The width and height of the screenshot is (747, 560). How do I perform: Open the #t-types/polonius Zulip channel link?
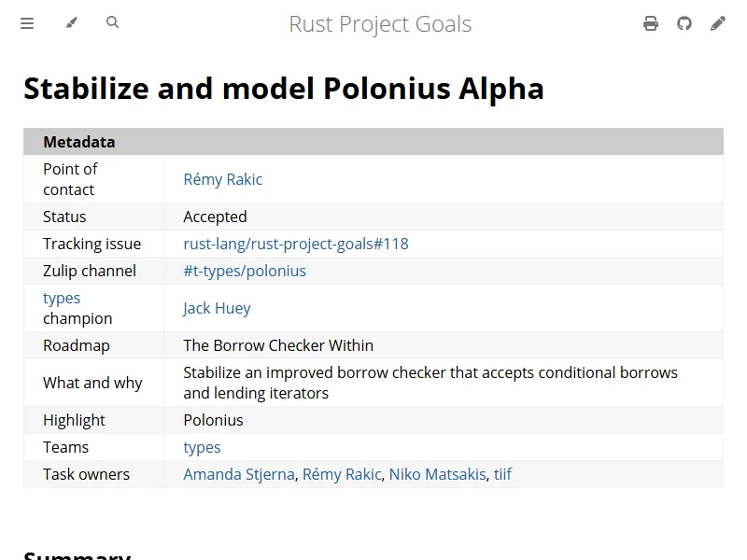245,271
